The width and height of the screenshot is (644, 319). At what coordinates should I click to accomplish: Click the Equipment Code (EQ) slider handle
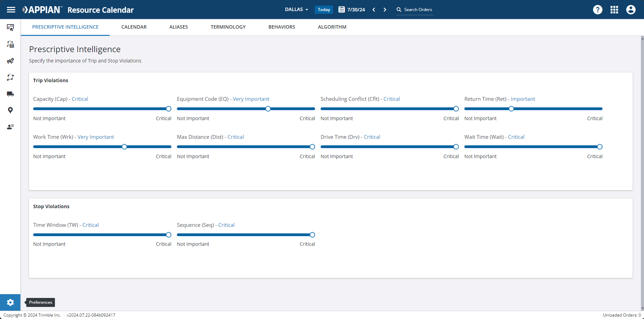pyautogui.click(x=268, y=109)
